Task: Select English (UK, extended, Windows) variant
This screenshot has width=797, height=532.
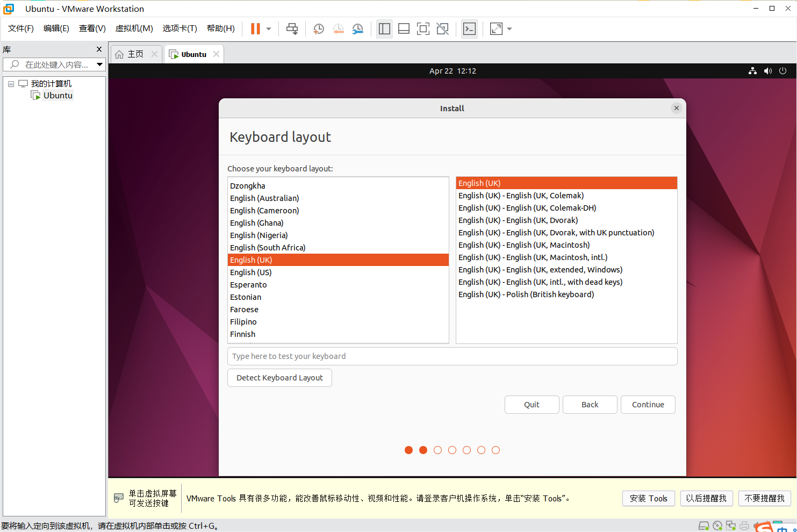Action: click(566, 270)
